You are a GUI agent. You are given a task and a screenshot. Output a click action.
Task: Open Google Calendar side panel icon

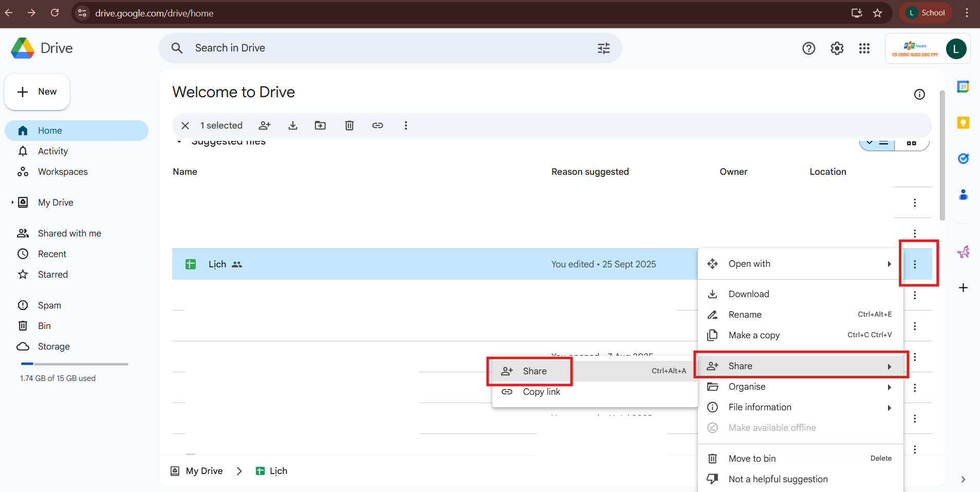[x=963, y=87]
